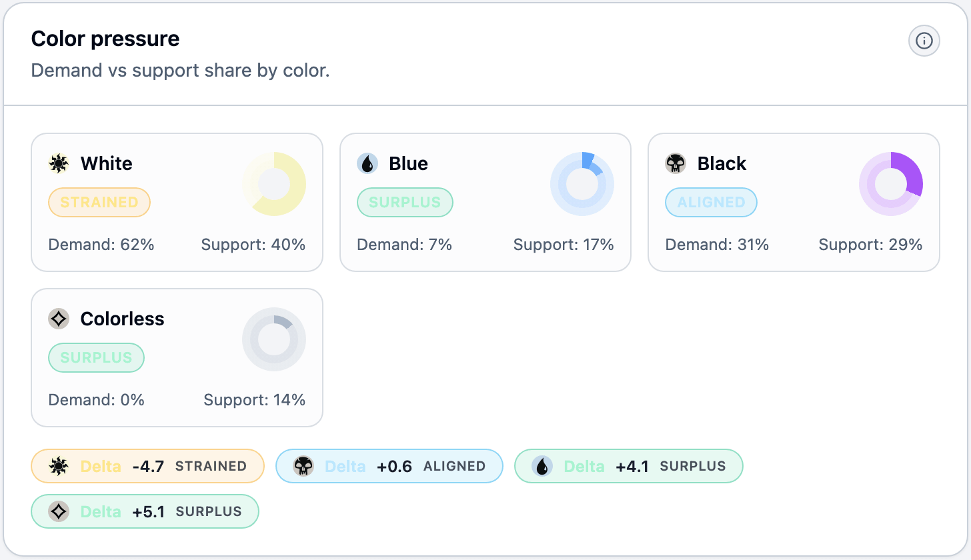Click the White demand donut chart

(274, 183)
